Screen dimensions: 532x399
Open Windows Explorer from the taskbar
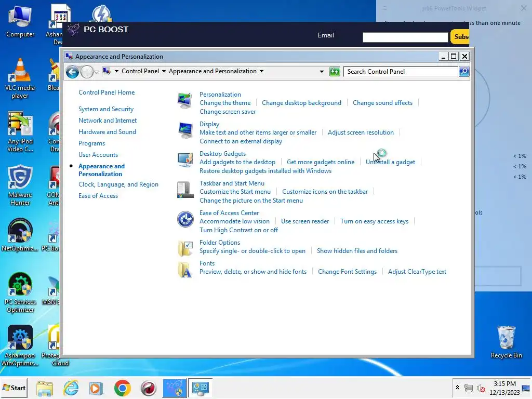pyautogui.click(x=45, y=388)
